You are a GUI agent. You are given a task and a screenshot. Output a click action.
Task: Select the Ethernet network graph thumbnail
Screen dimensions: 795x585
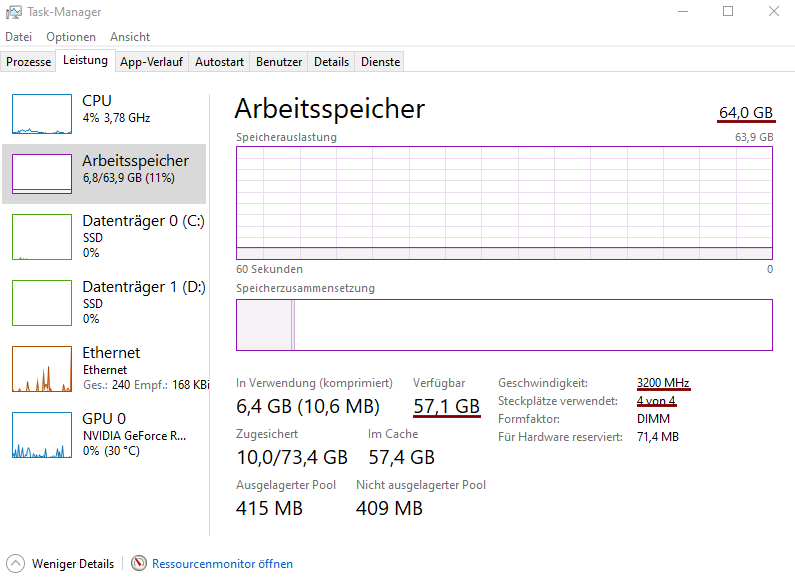point(42,368)
